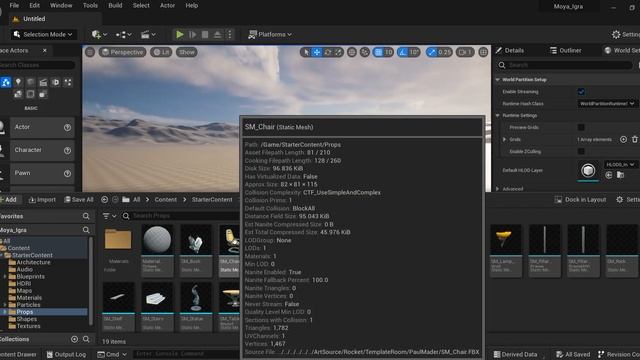Activate the scale gizmo tool
The width and height of the screenshot is (640, 360).
[x=338, y=52]
